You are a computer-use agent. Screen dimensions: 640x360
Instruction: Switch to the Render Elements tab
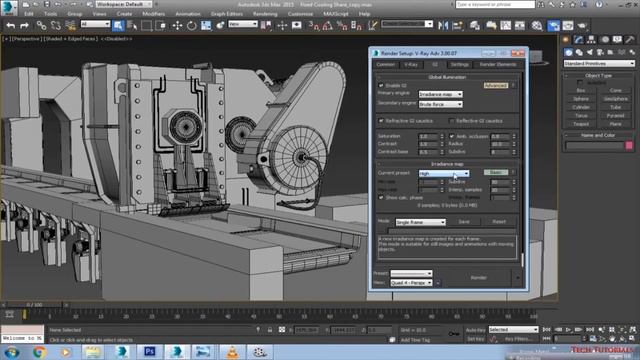[498, 64]
